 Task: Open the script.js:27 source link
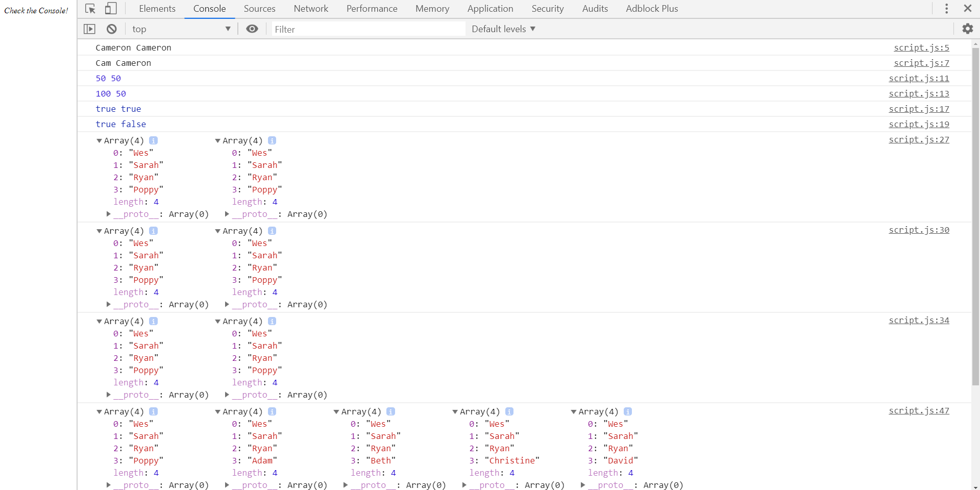[919, 139]
